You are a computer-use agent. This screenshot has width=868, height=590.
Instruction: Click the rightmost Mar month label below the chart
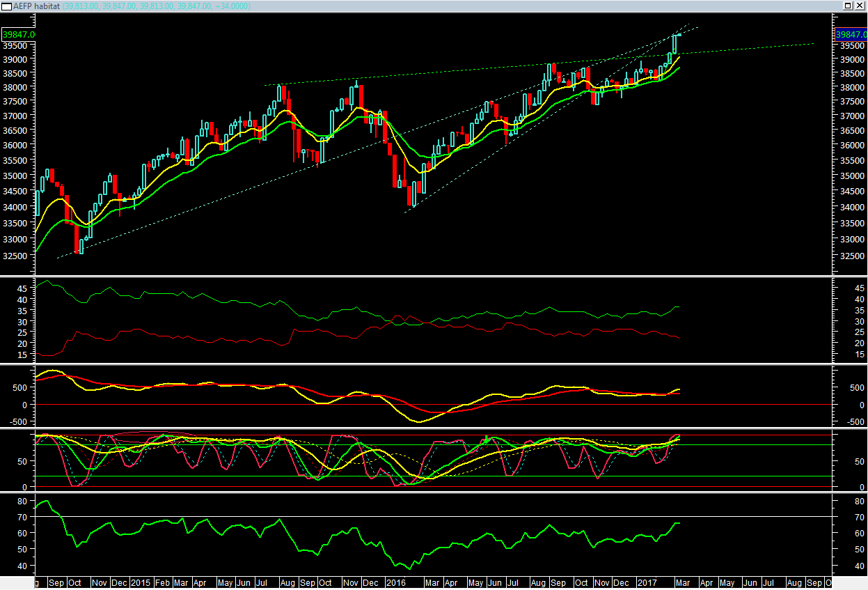pos(683,583)
